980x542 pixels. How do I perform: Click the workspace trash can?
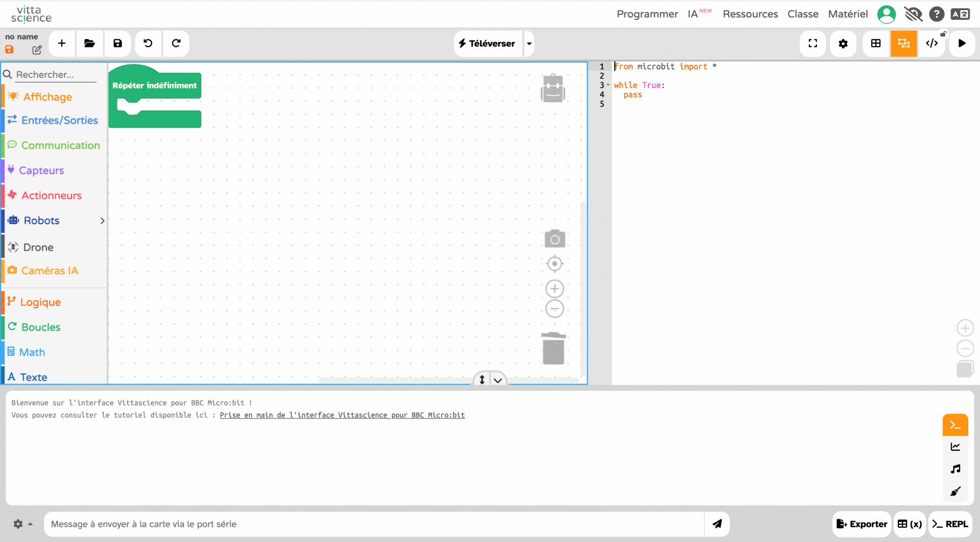tap(554, 348)
